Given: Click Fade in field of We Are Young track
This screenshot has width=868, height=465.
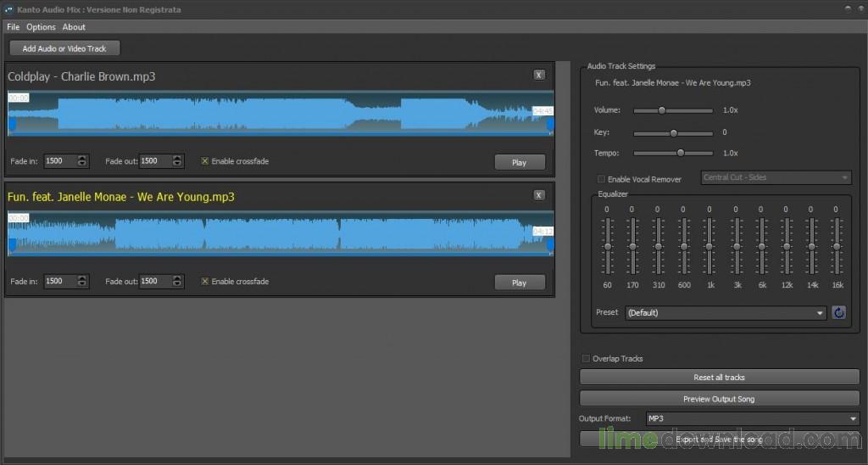Looking at the screenshot, I should point(60,281).
